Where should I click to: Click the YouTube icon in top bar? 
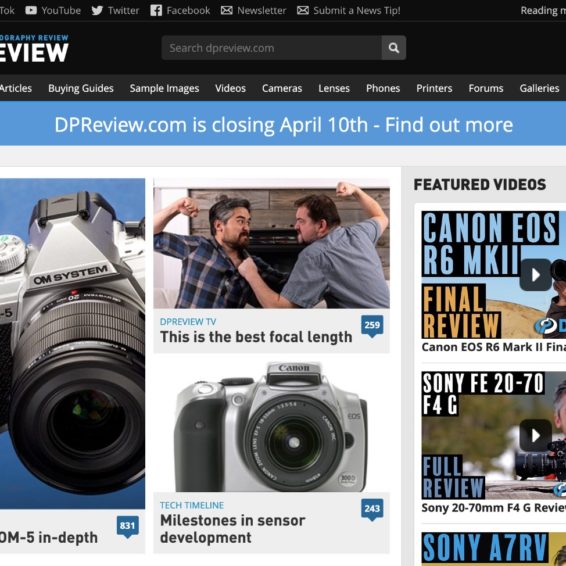pyautogui.click(x=31, y=10)
